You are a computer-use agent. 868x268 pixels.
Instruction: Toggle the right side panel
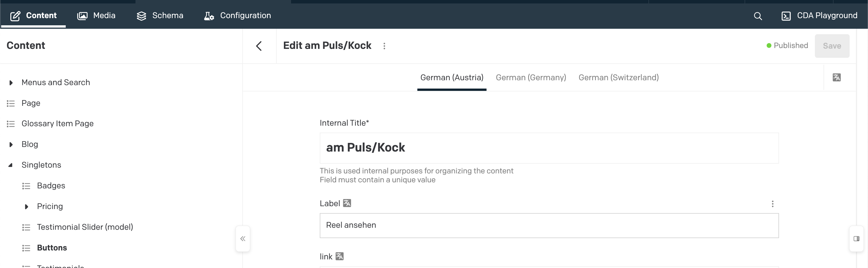tap(856, 239)
